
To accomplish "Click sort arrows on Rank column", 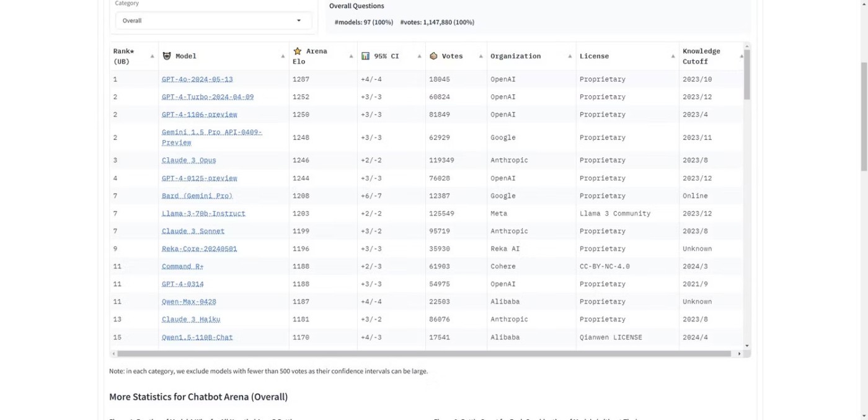I will (152, 56).
